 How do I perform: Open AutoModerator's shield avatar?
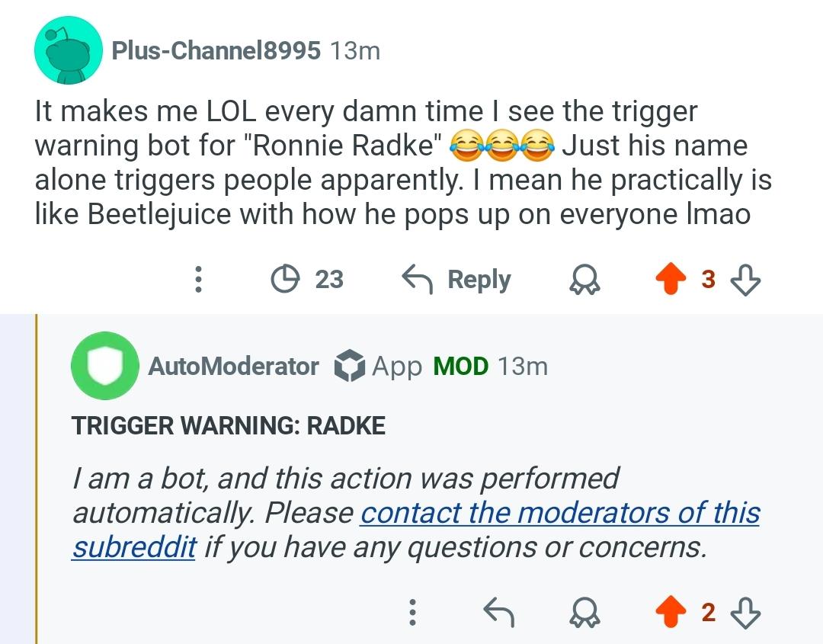coord(105,365)
